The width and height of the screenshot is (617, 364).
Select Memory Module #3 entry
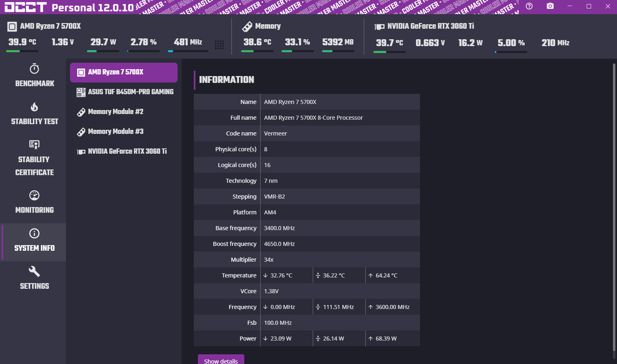point(115,132)
